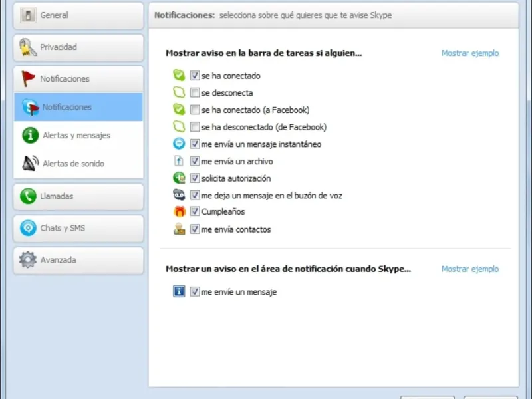Image resolution: width=532 pixels, height=399 pixels.
Task: Click the red flag Notificaciones icon
Action: (x=28, y=78)
